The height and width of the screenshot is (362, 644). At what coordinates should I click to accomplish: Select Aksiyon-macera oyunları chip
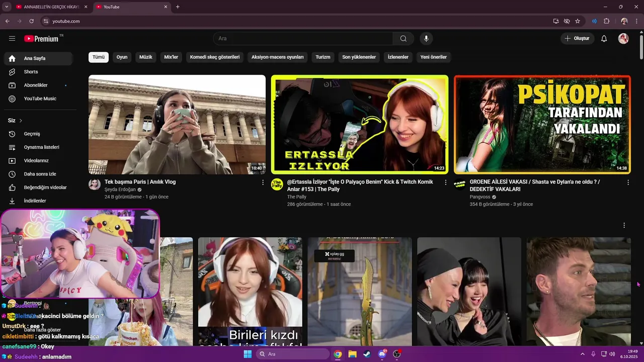pos(278,57)
